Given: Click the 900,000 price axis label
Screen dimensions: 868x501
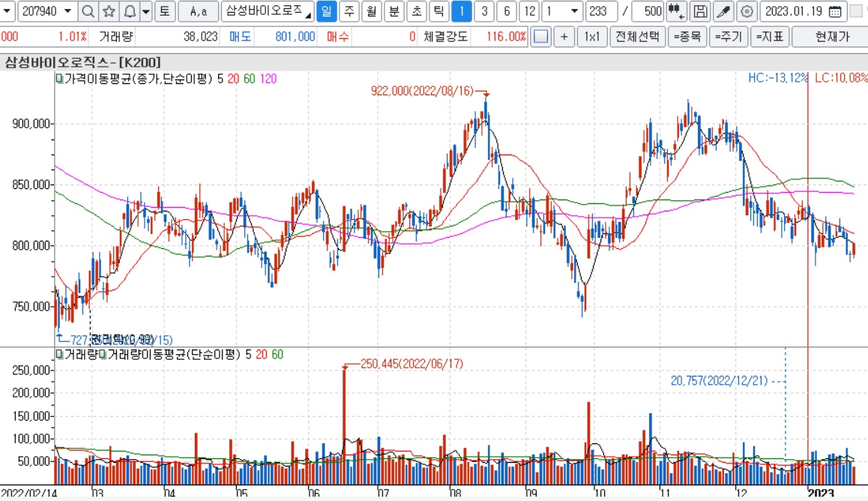Looking at the screenshot, I should pos(31,124).
